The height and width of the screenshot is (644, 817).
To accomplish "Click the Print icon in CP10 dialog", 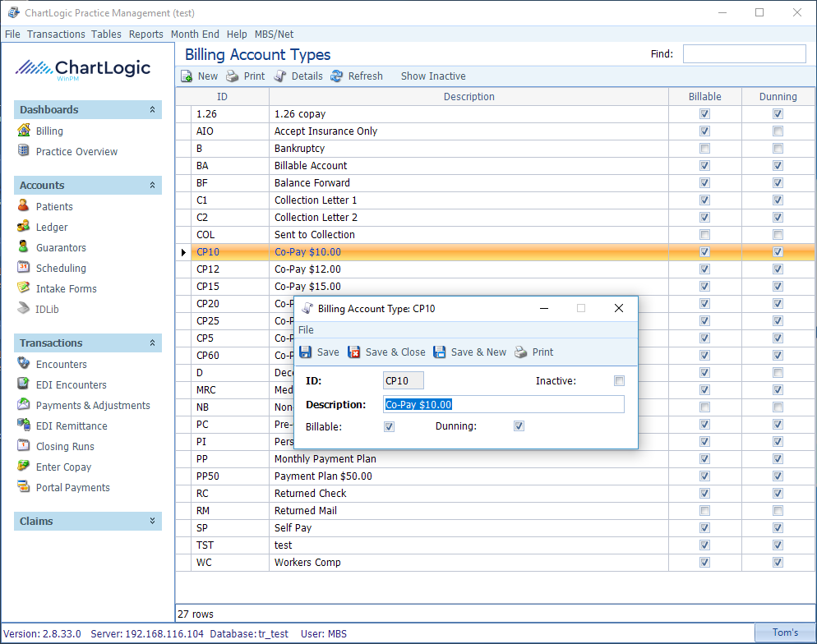I will (x=521, y=352).
